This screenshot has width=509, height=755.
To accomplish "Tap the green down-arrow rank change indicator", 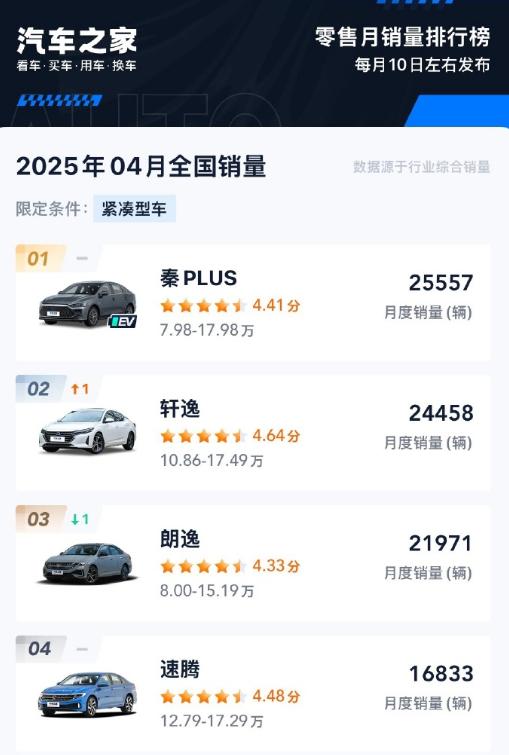I will click(80, 519).
